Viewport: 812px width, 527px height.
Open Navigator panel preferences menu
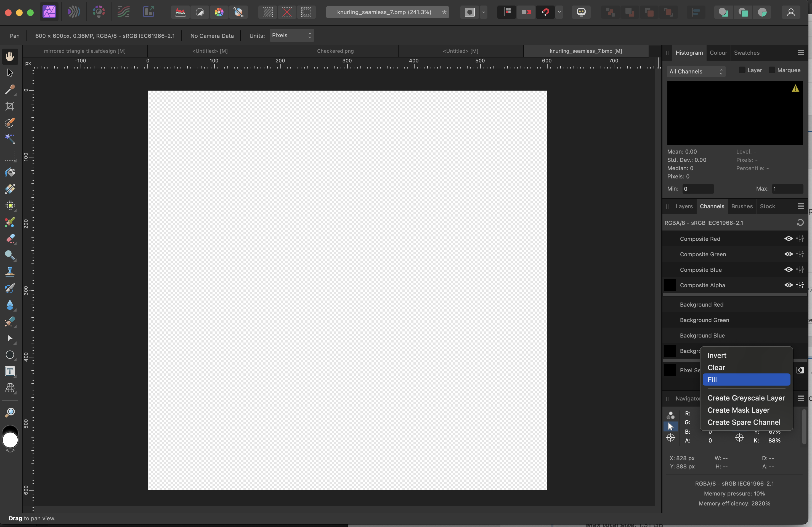click(801, 398)
